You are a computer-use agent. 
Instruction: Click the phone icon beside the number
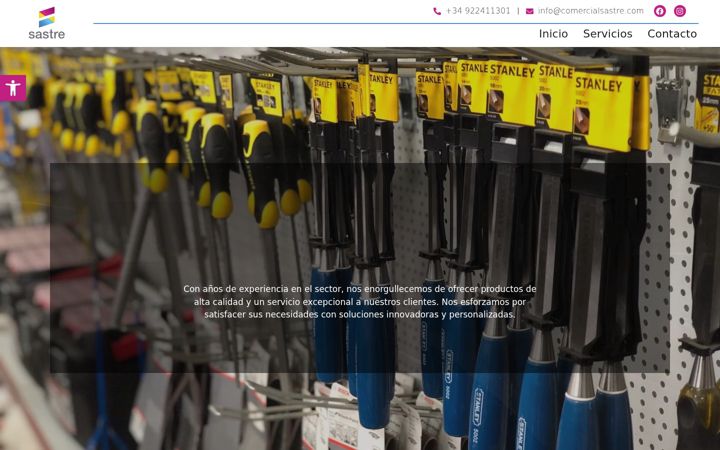click(x=437, y=11)
